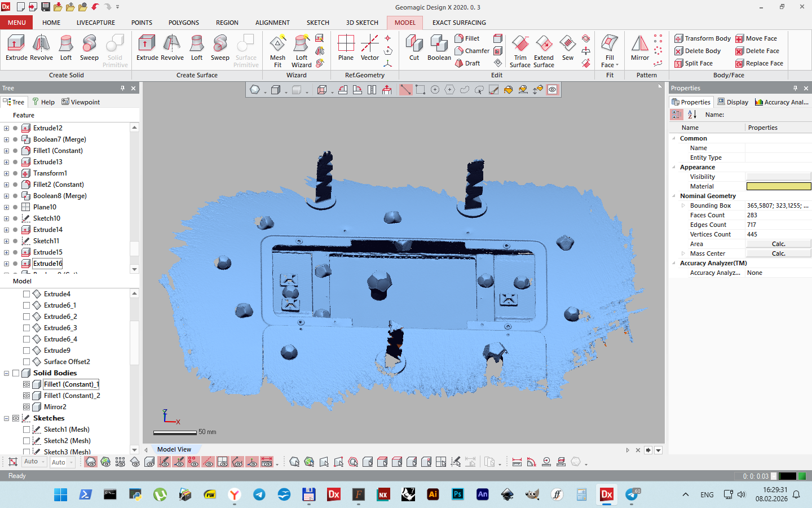Select the Sew tool
The width and height of the screenshot is (812, 508).
[568, 47]
